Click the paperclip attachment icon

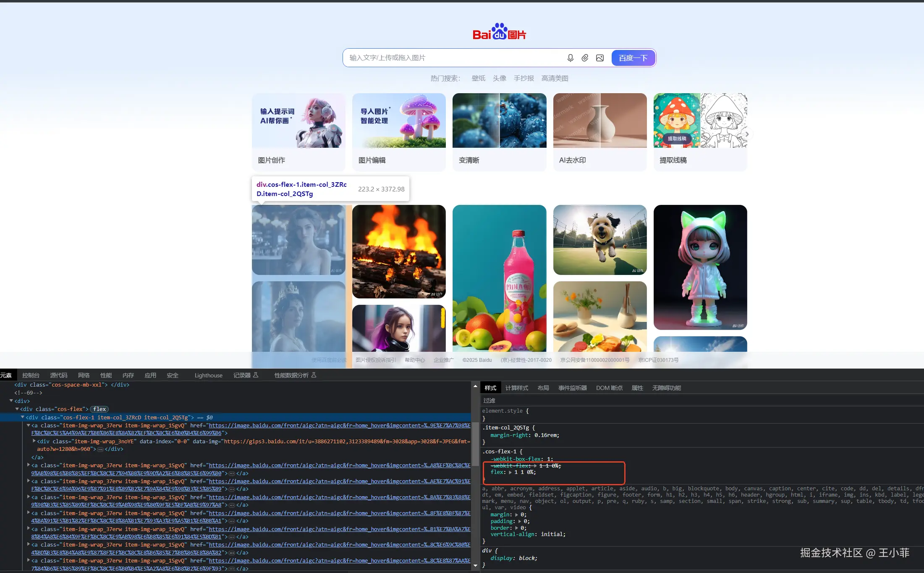click(585, 58)
